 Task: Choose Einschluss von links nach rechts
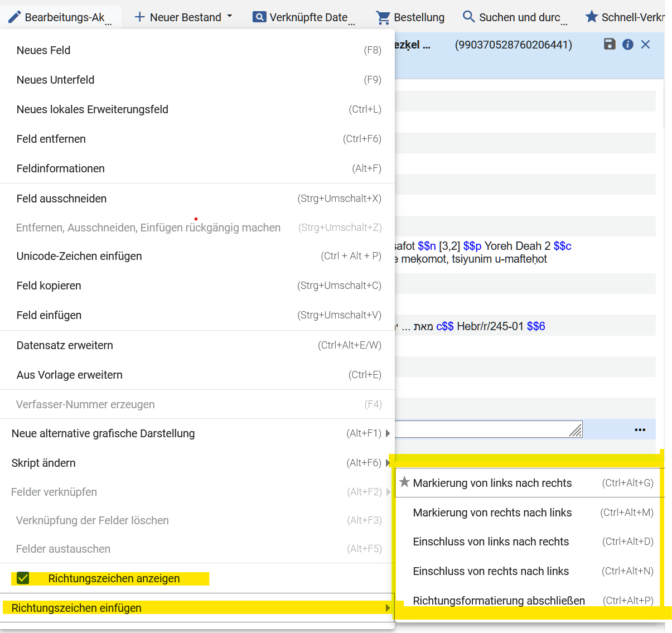[x=491, y=542]
